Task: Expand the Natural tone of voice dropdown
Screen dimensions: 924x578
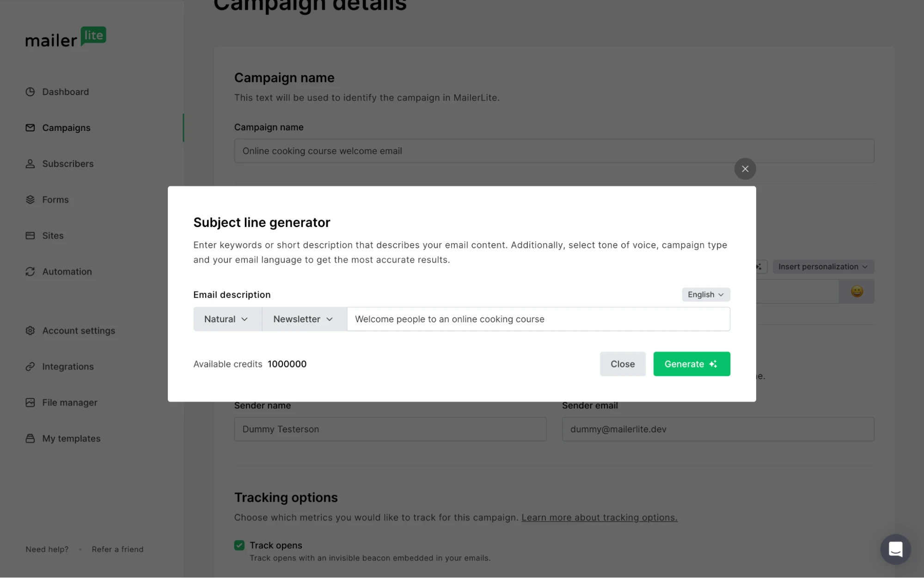Action: pyautogui.click(x=227, y=319)
